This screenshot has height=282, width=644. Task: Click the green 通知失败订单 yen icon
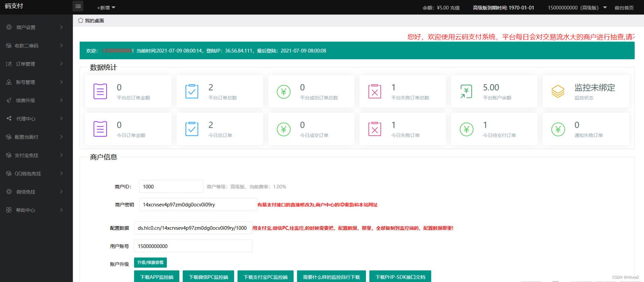coord(558,129)
